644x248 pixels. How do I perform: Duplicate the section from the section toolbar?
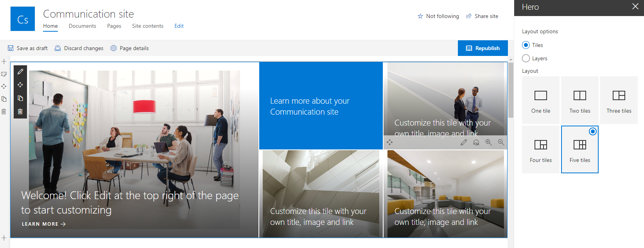click(x=4, y=99)
